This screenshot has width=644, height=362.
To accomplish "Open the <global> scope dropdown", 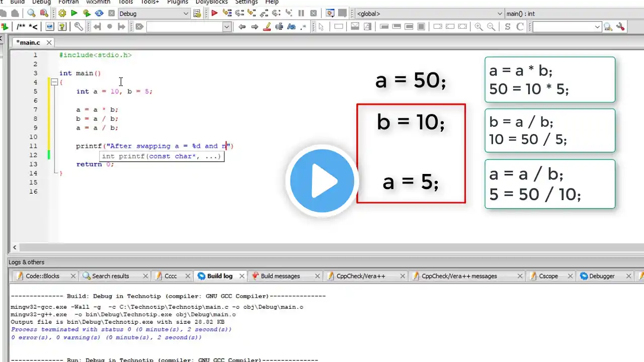I will tap(500, 14).
